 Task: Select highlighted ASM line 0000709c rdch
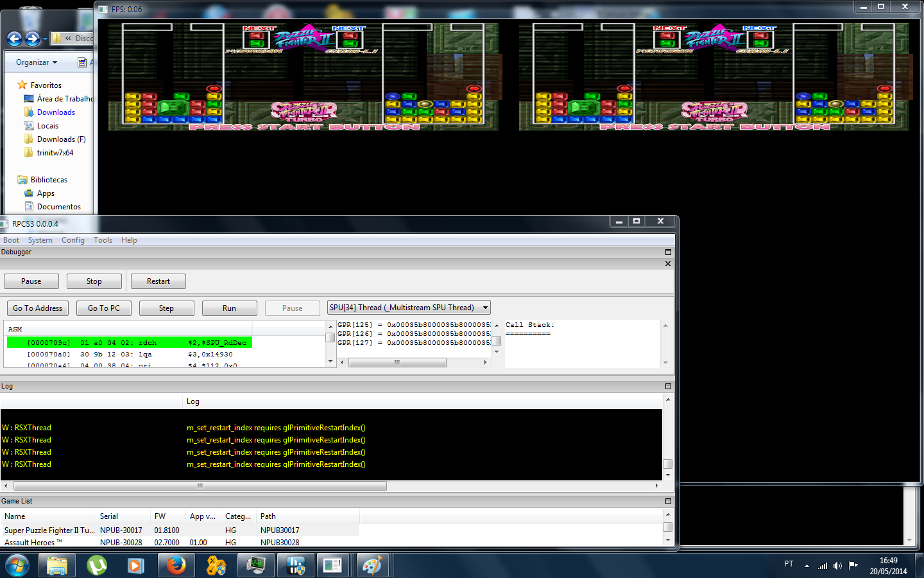tap(129, 343)
